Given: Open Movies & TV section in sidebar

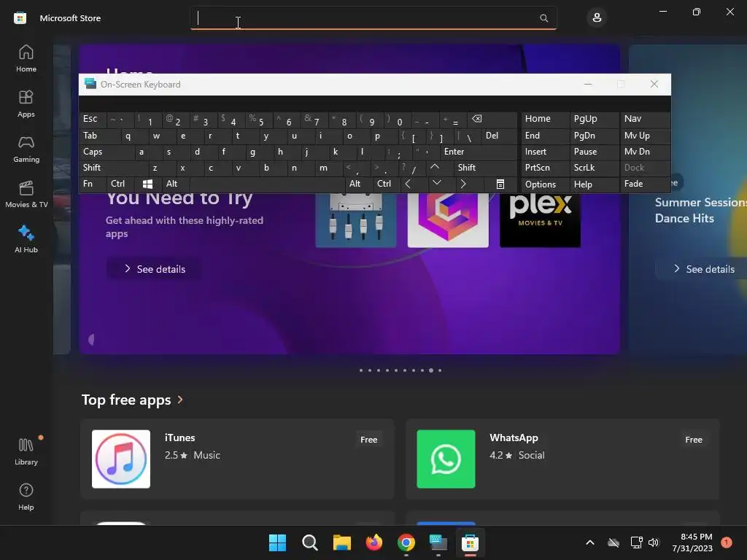Looking at the screenshot, I should [26, 194].
